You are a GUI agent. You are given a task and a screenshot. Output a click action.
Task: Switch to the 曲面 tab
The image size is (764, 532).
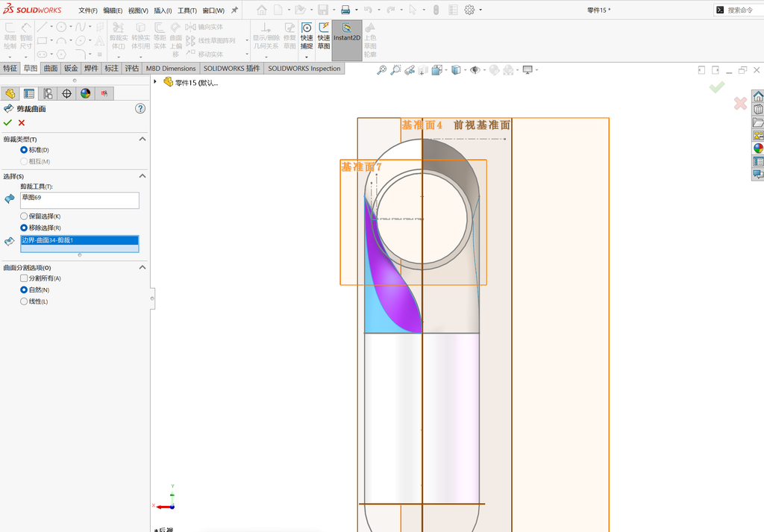(51, 68)
